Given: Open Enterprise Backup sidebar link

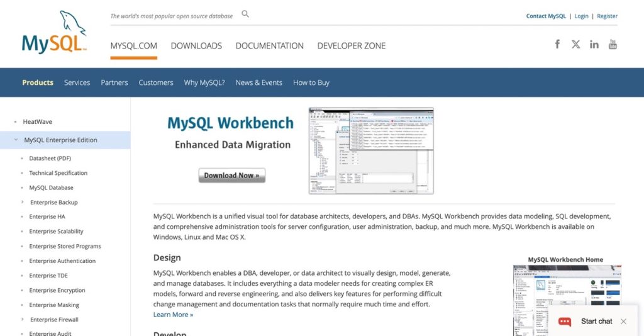Looking at the screenshot, I should tap(54, 202).
